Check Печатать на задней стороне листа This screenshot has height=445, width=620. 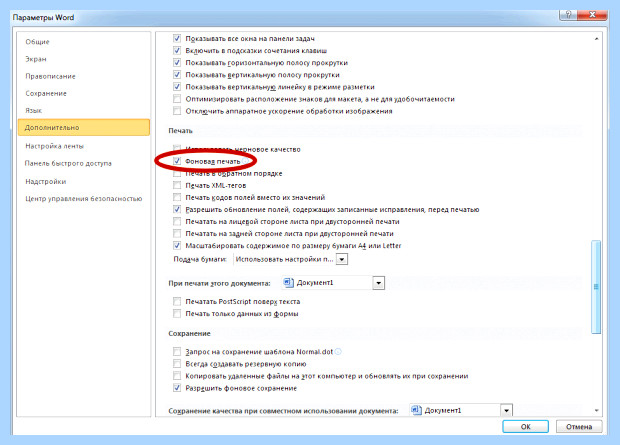pyautogui.click(x=177, y=234)
